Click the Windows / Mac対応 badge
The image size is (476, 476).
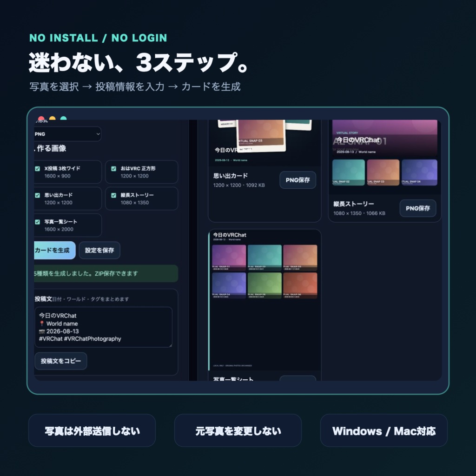tap(383, 430)
